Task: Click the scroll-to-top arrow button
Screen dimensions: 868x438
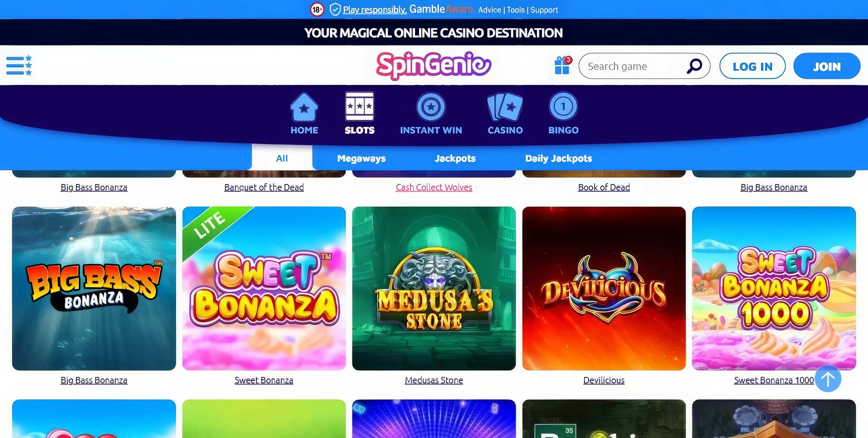Action: point(828,379)
